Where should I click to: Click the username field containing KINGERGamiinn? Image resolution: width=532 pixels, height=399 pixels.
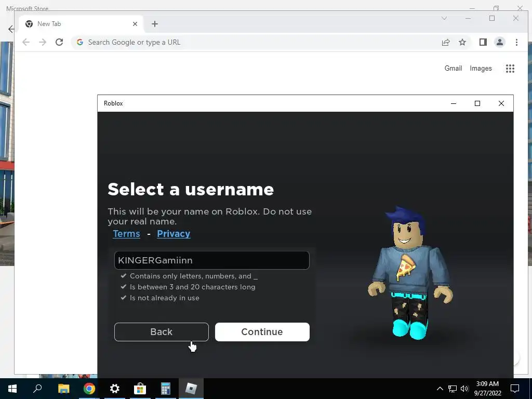(212, 260)
